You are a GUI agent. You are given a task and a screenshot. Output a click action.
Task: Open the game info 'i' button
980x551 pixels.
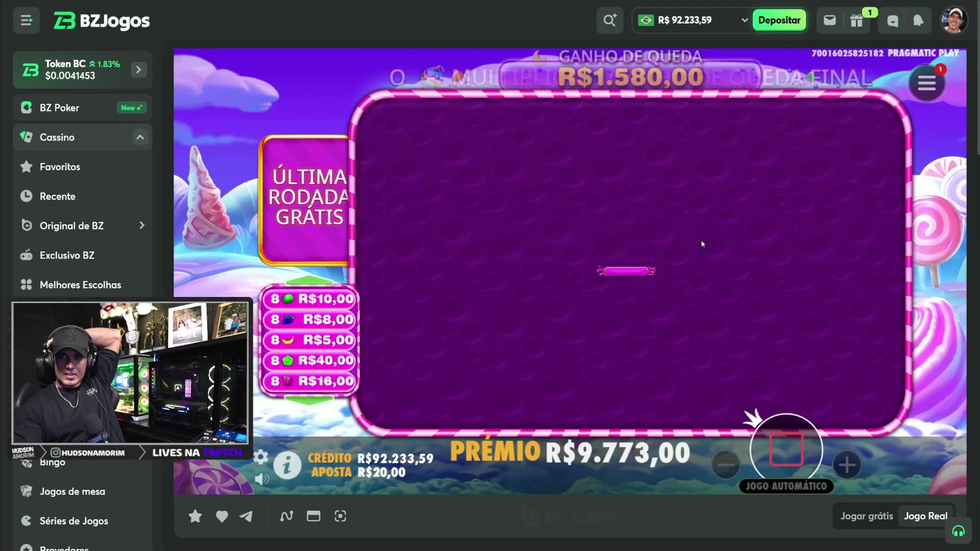[287, 465]
